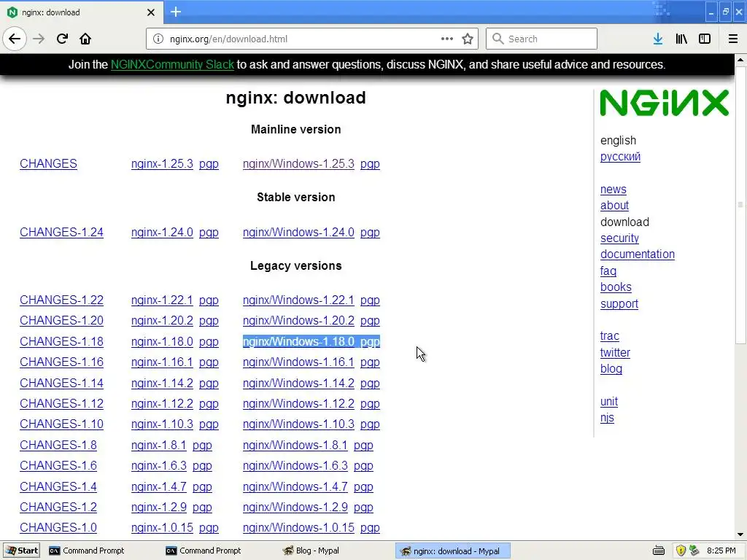Open the njs sidebar link
Screen dimensions: 747x560
point(607,418)
